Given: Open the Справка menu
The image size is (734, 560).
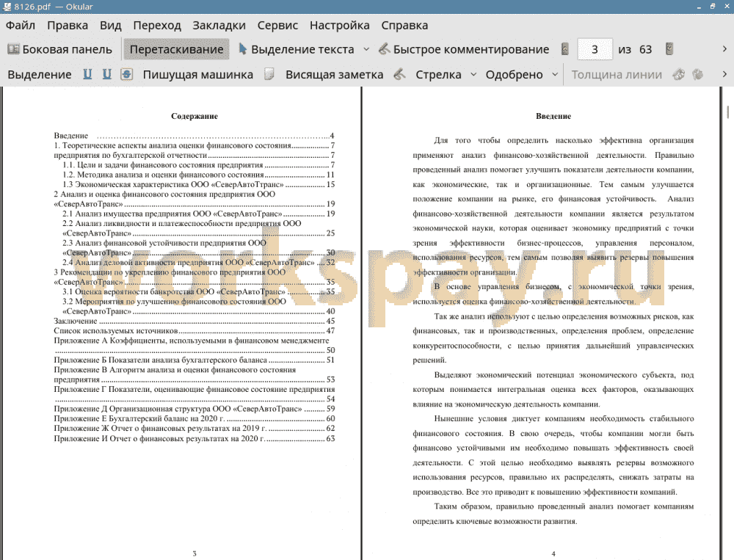Looking at the screenshot, I should (x=404, y=25).
